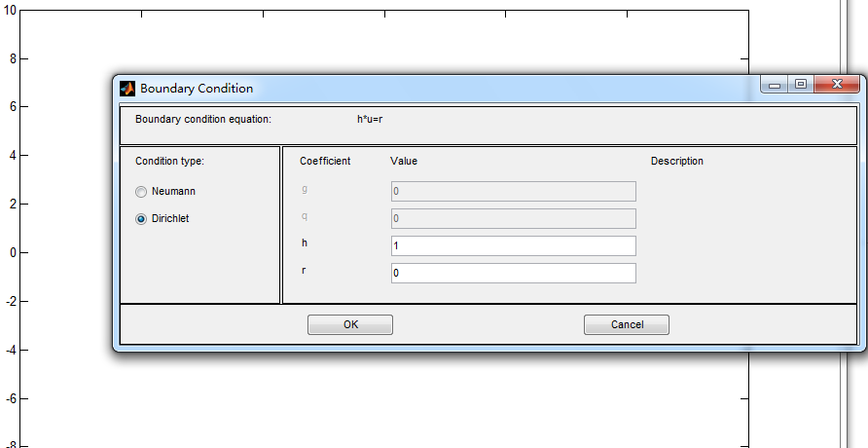Click the y-axis tick label 10 on plot
Image resolution: width=868 pixels, height=448 pixels.
(10, 10)
